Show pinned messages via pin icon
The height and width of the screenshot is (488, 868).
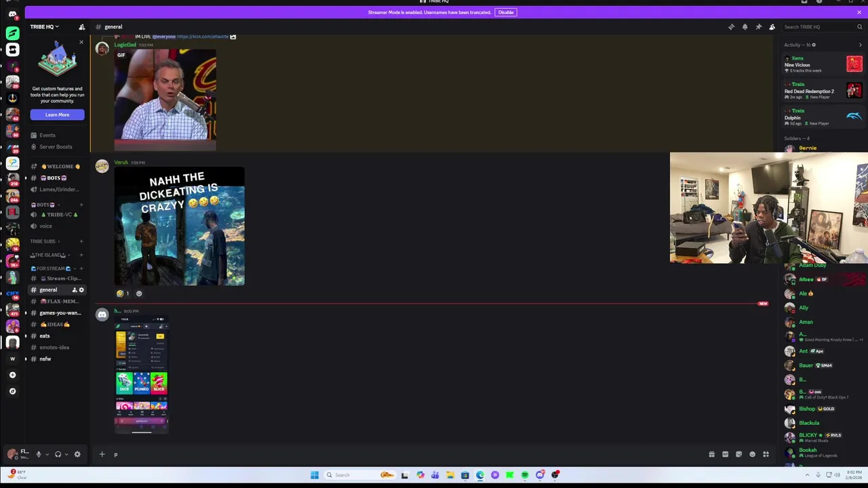tap(758, 27)
